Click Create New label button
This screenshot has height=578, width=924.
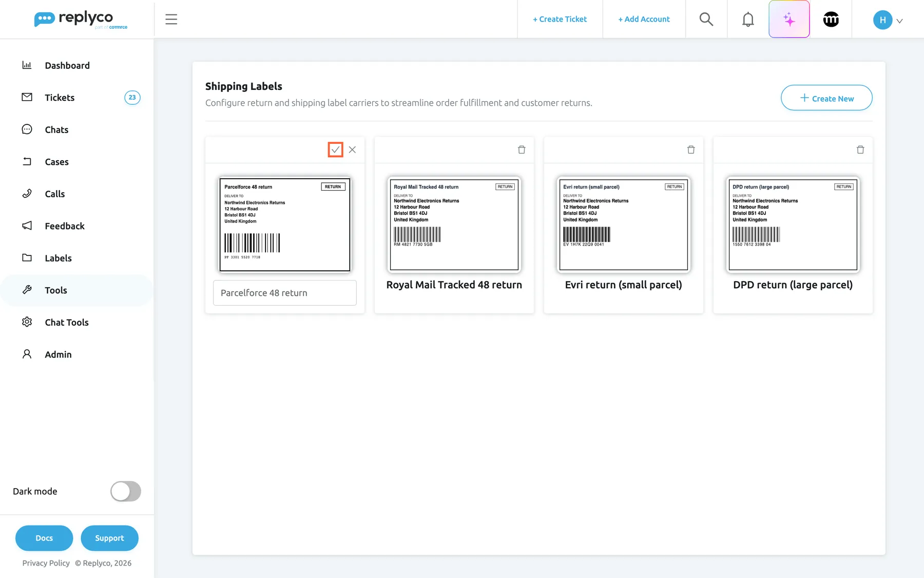coord(826,98)
